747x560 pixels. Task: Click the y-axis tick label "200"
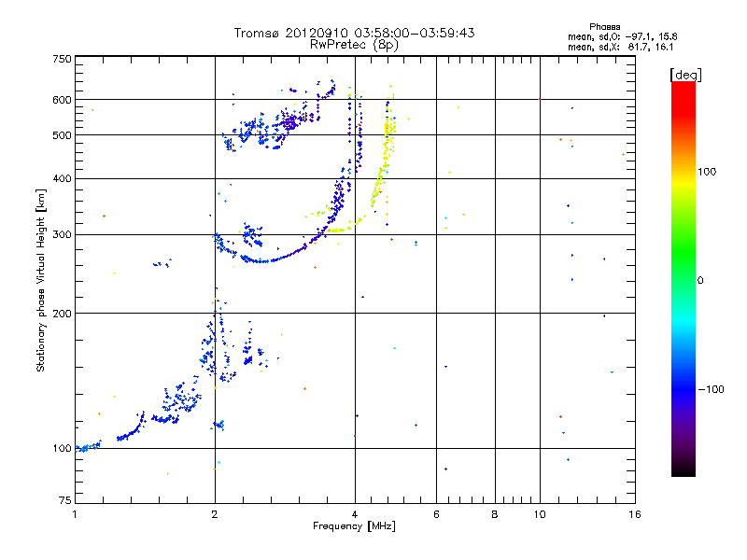62,314
